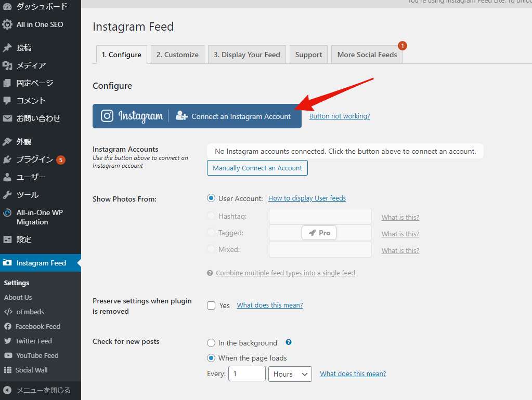Switch to the 1. Configure tab

point(122,55)
